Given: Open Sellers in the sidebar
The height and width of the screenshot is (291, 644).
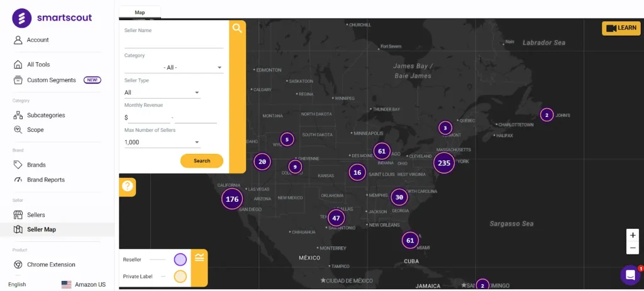Looking at the screenshot, I should [36, 215].
